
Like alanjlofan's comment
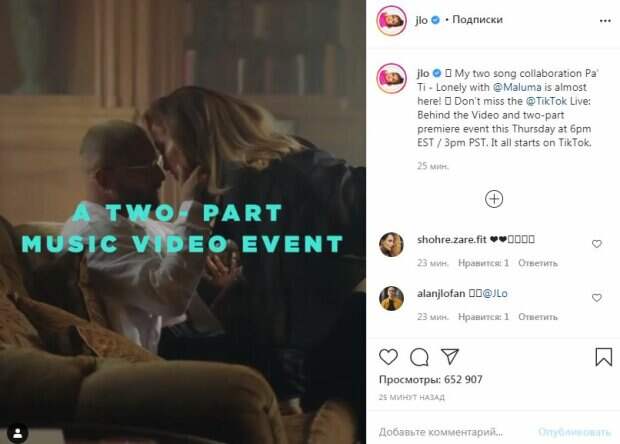pyautogui.click(x=597, y=298)
